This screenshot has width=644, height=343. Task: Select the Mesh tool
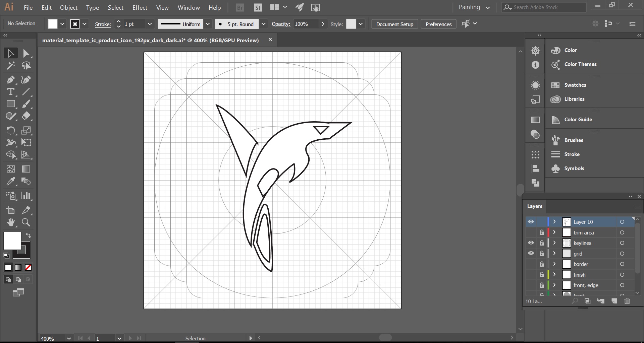11,169
